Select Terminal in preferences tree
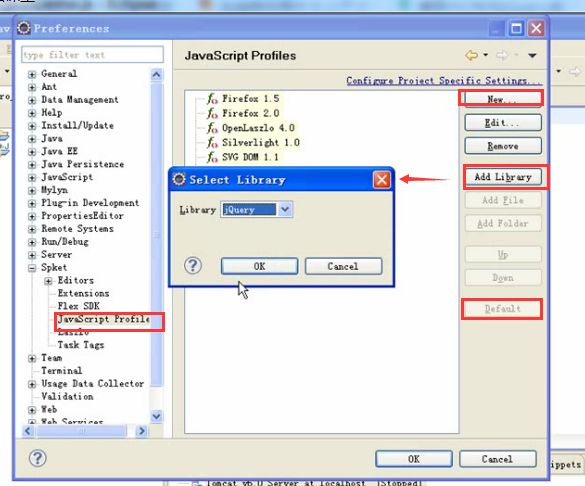This screenshot has width=585, height=486. (62, 371)
